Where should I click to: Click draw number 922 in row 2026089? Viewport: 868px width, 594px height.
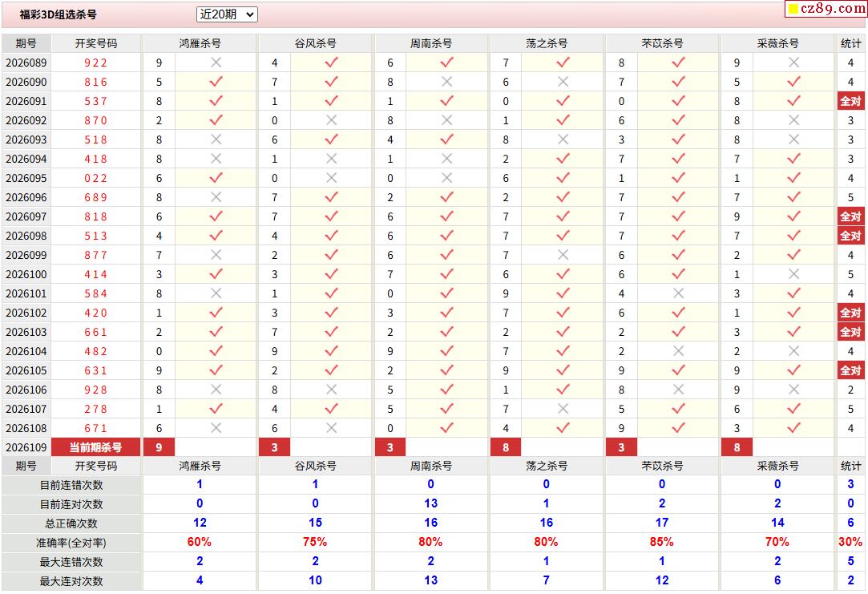95,63
